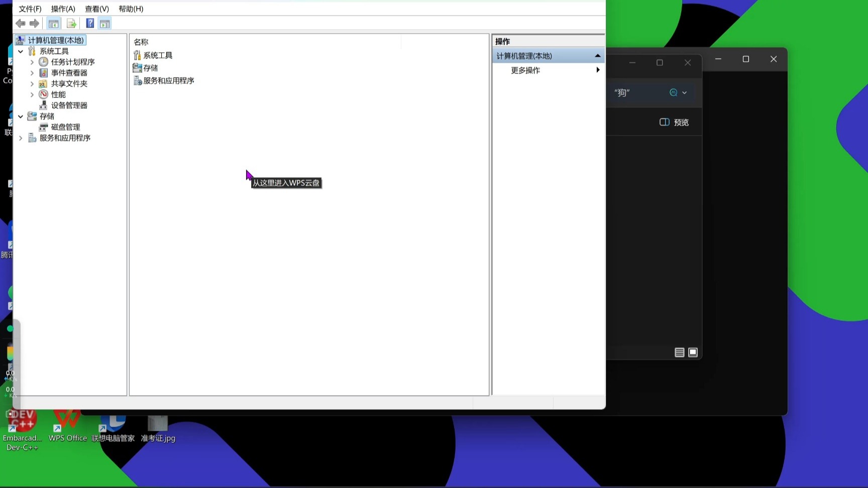
Task: Open the 查看(V) menu
Action: point(97,9)
